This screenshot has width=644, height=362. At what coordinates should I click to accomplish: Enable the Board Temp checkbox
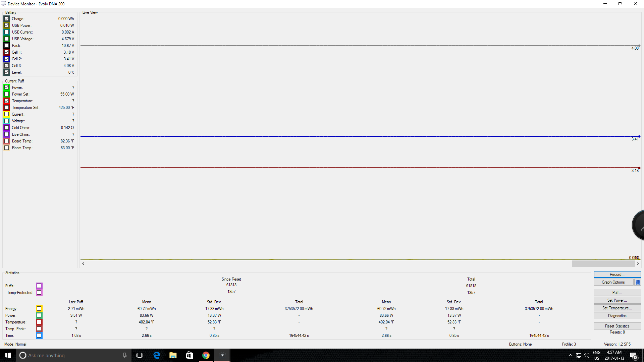point(7,141)
